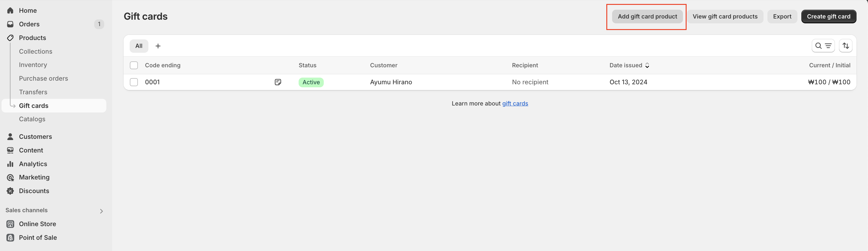
Task: Check the checkbox for gift card 0001
Action: click(x=134, y=82)
